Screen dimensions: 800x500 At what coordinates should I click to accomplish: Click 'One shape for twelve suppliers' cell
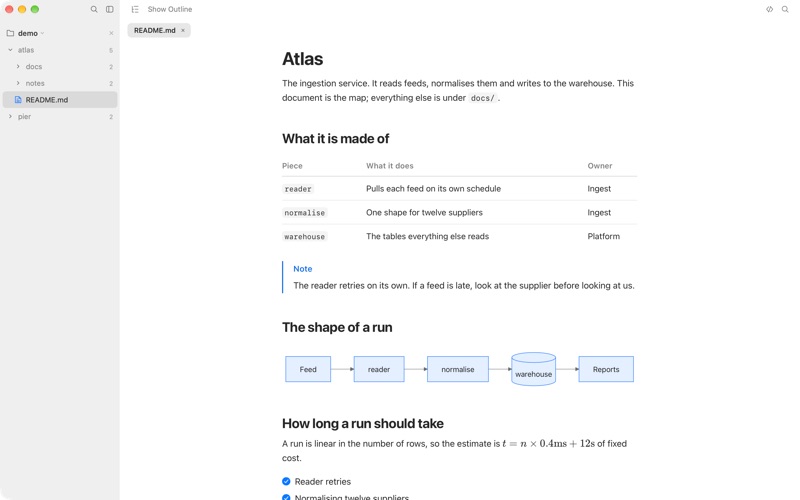424,213
